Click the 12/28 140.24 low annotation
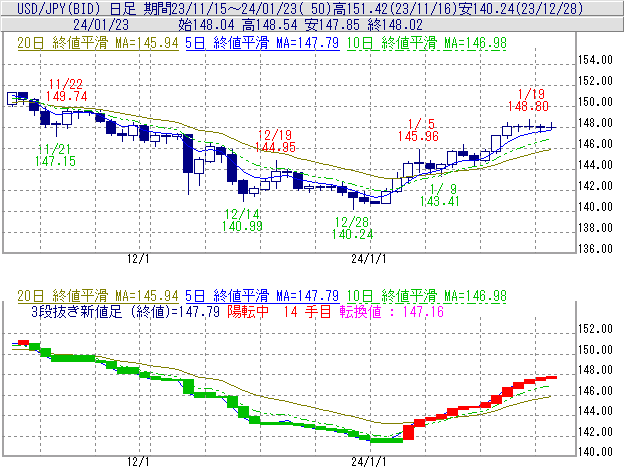The height and width of the screenshot is (475, 624). tap(353, 228)
